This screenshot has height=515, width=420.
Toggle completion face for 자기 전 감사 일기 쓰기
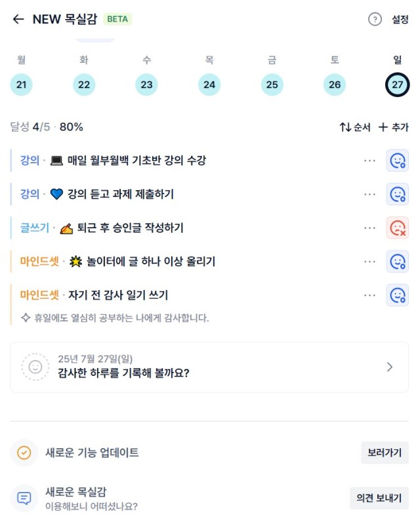[397, 295]
